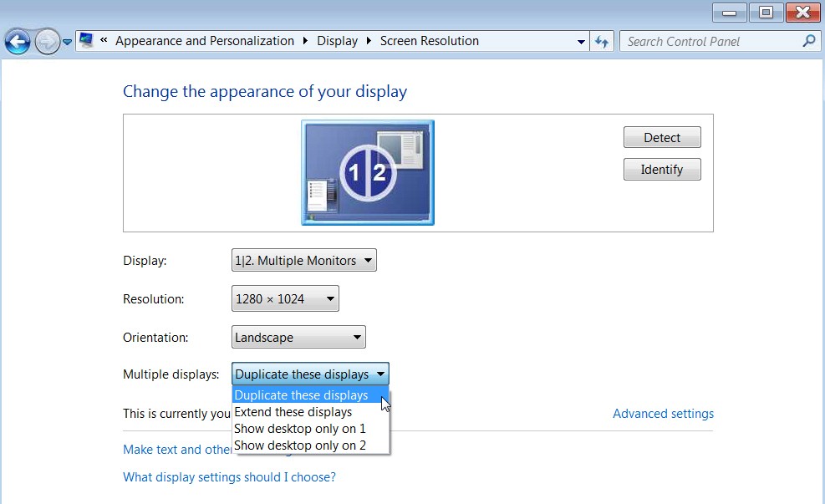Viewport: 825px width, 504px height.
Task: Go back using the blue Back arrow
Action: pyautogui.click(x=18, y=42)
